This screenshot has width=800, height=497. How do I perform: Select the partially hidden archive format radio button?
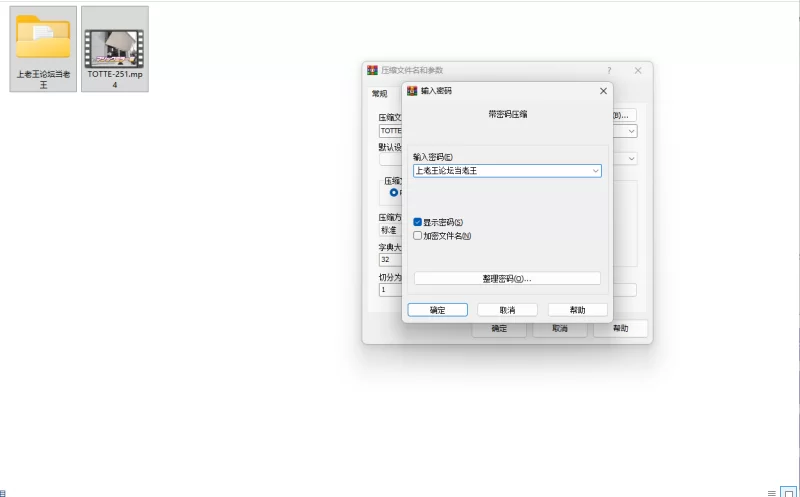pyautogui.click(x=394, y=192)
